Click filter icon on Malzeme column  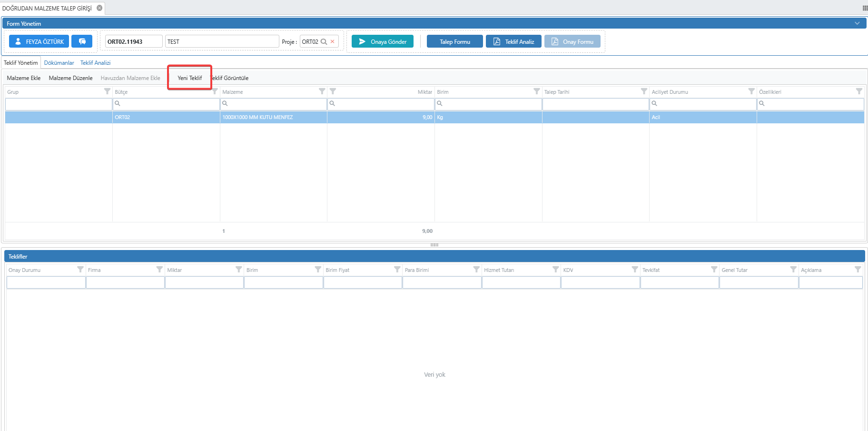tap(322, 91)
